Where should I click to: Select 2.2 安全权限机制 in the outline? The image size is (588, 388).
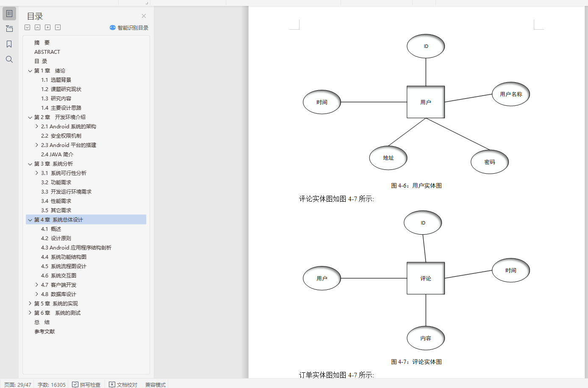tap(61, 136)
